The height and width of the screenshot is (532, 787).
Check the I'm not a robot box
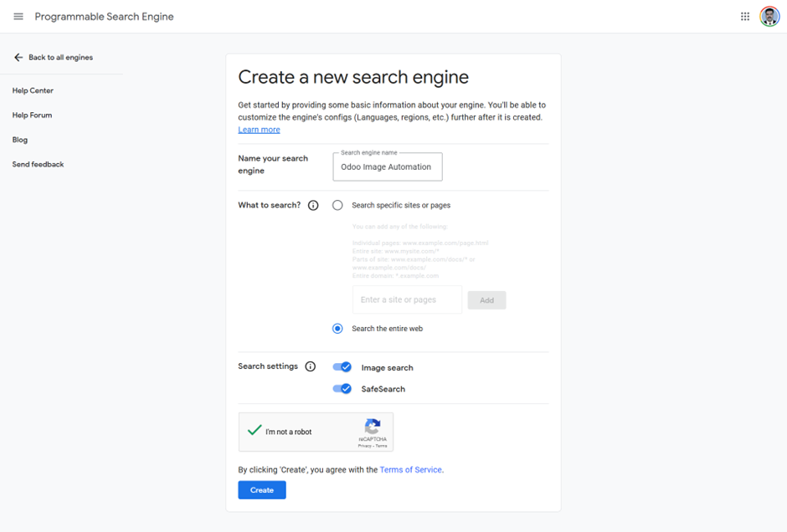pos(255,430)
